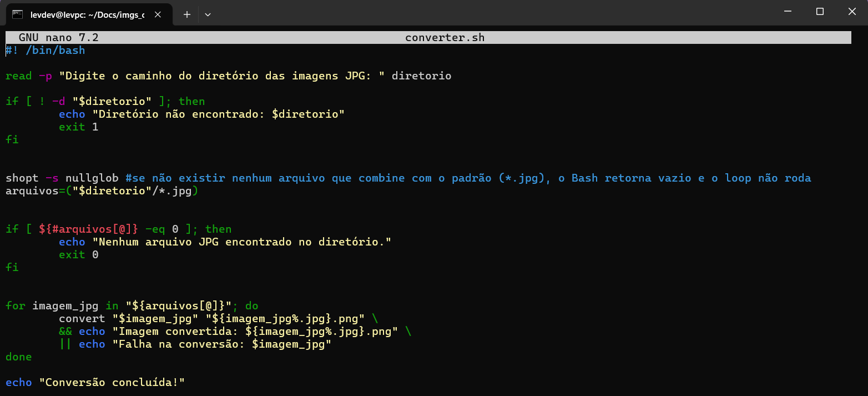Click the GNU nano 7.2 title text

pos(58,38)
